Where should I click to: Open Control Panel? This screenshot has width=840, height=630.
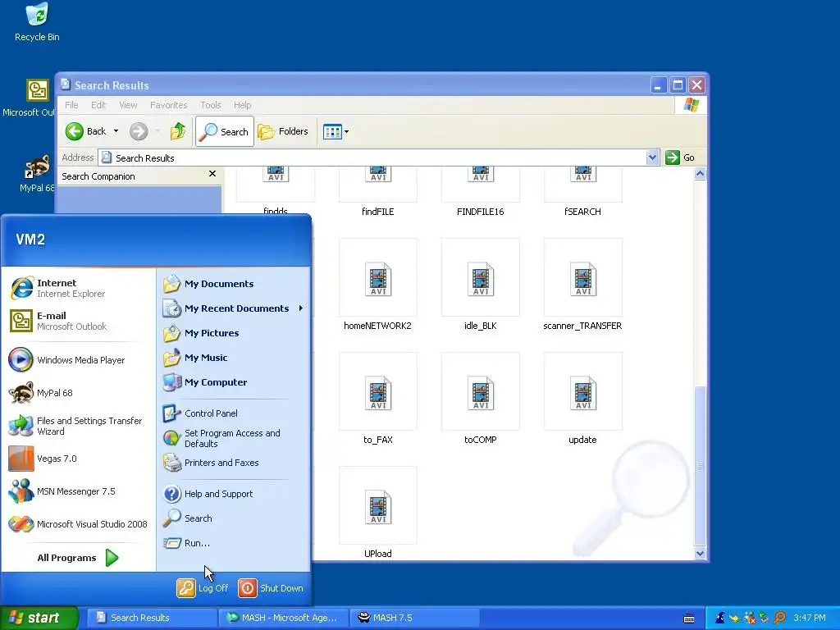pos(234,413)
